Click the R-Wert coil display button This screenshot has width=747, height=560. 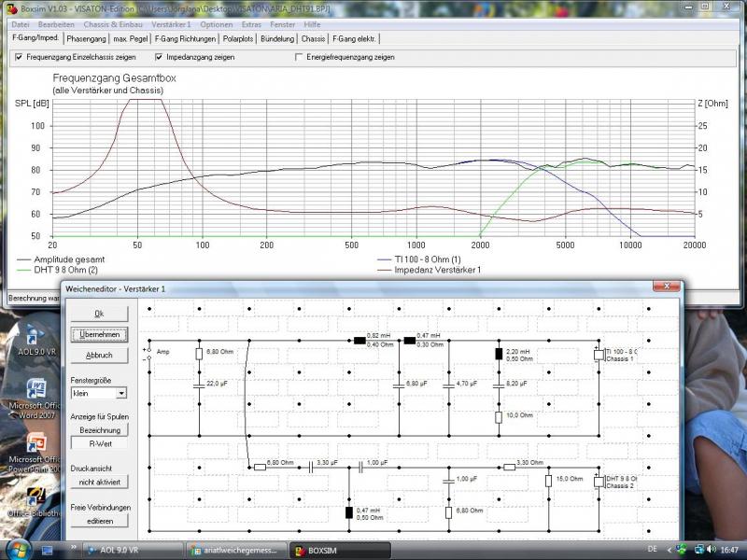tap(99, 445)
